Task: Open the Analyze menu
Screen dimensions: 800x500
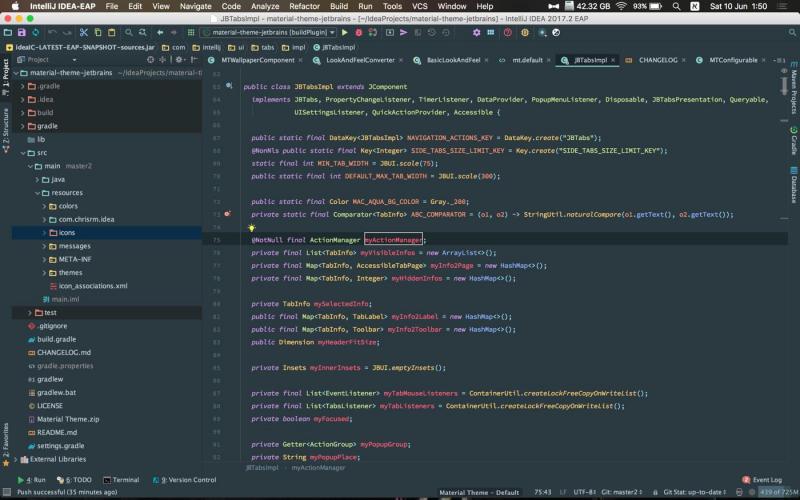Action: point(265,6)
